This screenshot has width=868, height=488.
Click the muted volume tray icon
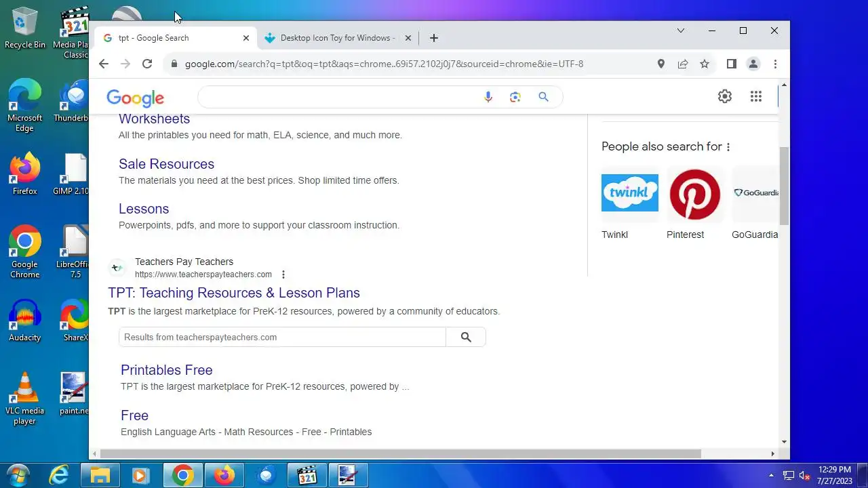pyautogui.click(x=805, y=476)
